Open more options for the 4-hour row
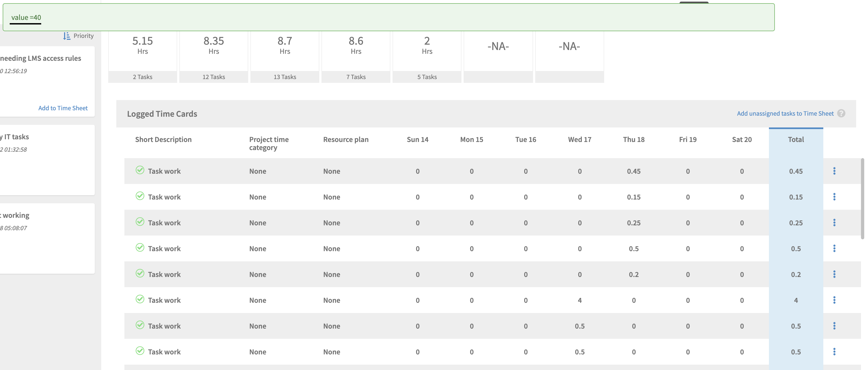 [834, 300]
